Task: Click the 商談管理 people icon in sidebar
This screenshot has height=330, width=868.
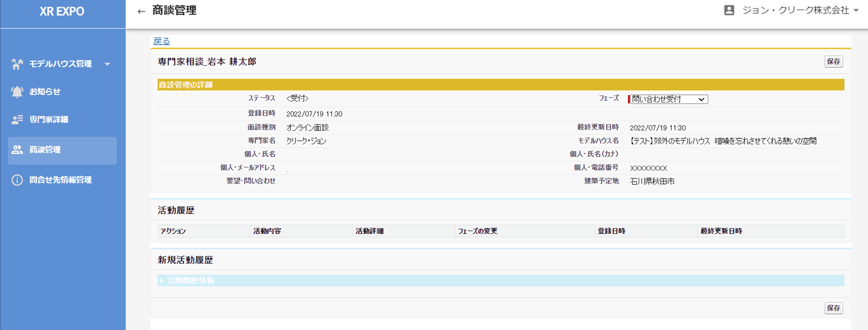Action: tap(17, 150)
